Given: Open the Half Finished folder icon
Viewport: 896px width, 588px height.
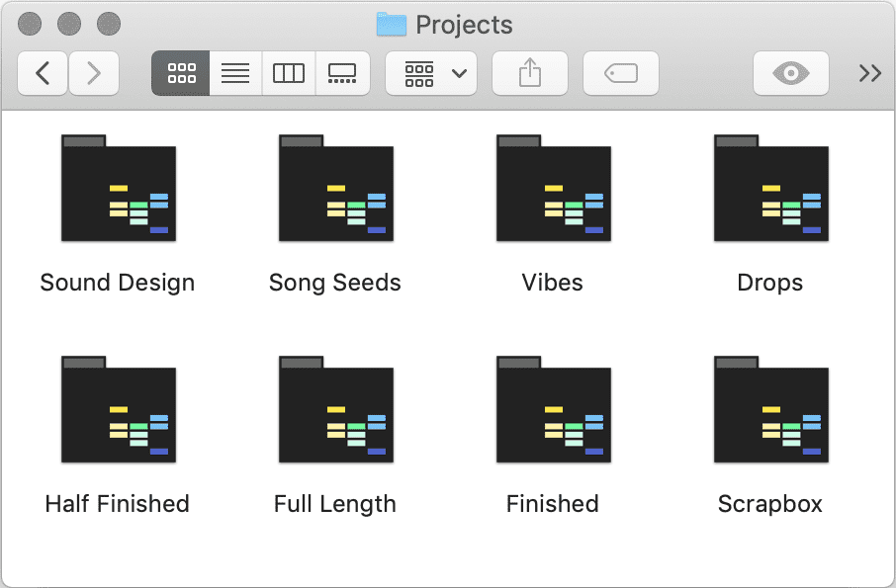Looking at the screenshot, I should pyautogui.click(x=119, y=409).
